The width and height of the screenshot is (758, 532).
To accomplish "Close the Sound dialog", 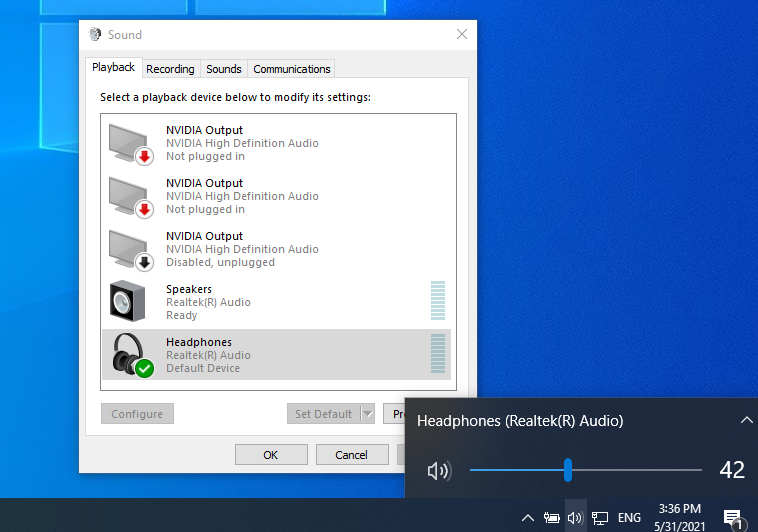I will [x=462, y=34].
